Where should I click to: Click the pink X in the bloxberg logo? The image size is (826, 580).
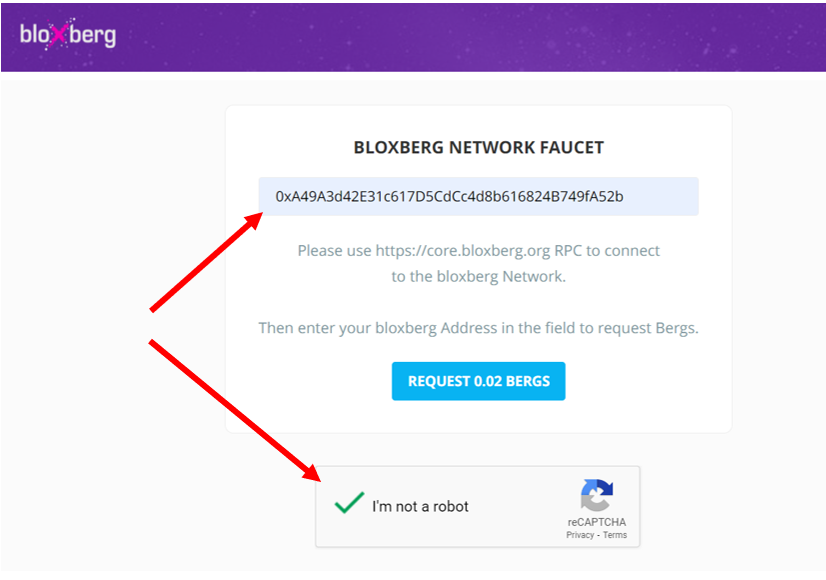60,34
